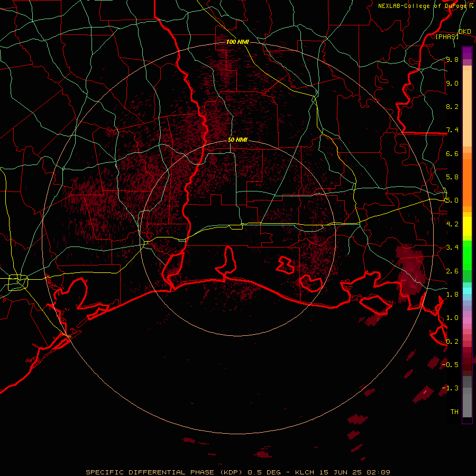Screen dimensions: 476x476
Task: Click the 0.5 DEG elevation text
Action: pyautogui.click(x=264, y=472)
